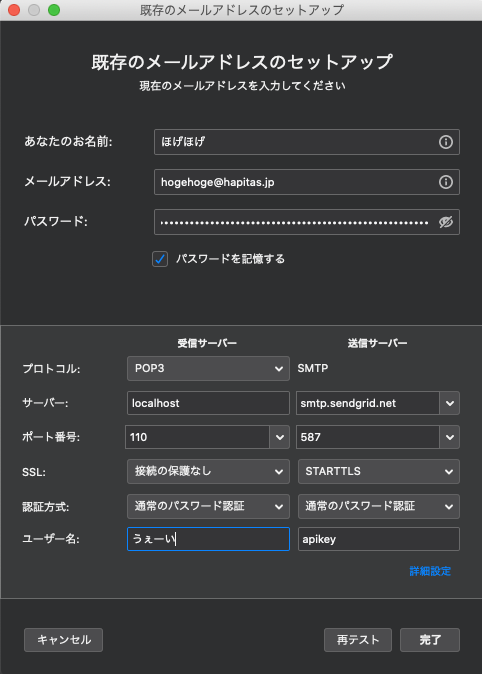Screen dimensions: 482x674
Task: Uncheck the パスワードを記憶する checkbox
Action: [x=160, y=259]
